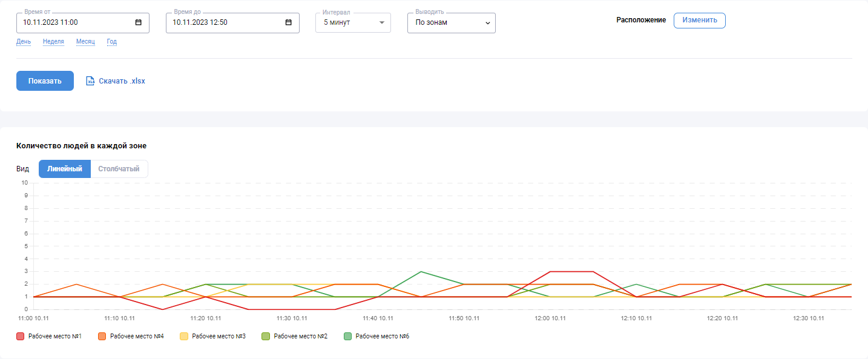
Task: Select the Год quick range link
Action: [x=112, y=42]
